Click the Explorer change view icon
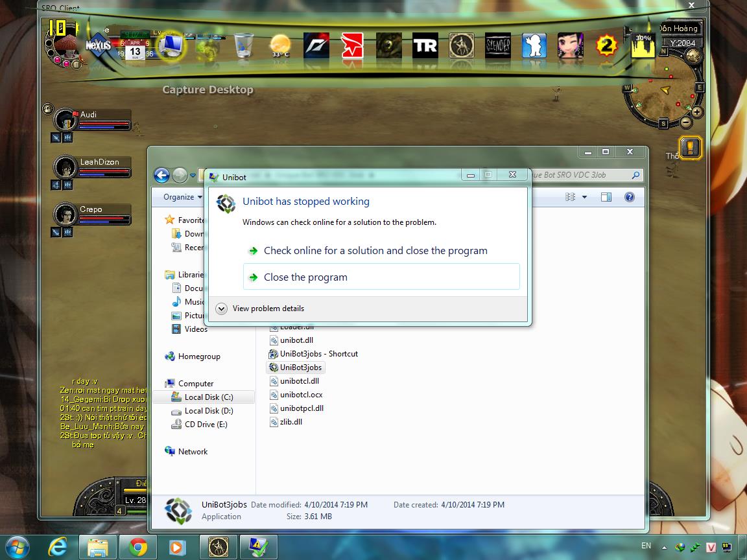747x560 pixels. [x=570, y=197]
